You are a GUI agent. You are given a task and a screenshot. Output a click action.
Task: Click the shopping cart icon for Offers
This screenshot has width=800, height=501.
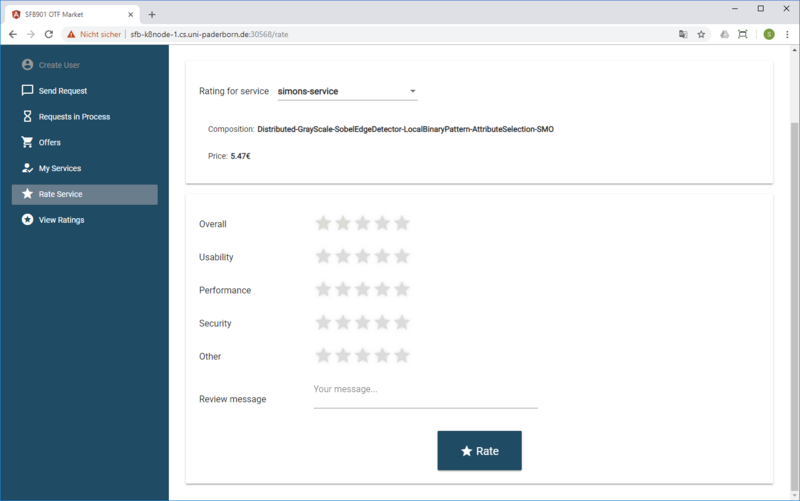point(27,142)
